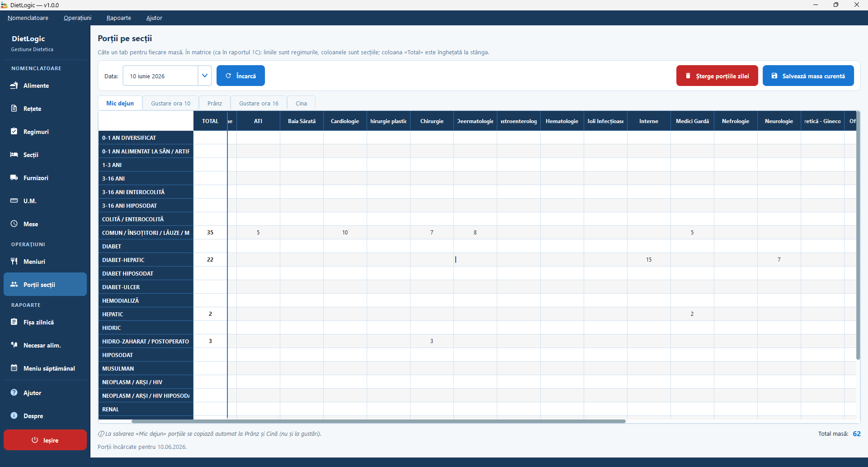
Task: Click Salvează masa curentă button
Action: click(808, 76)
